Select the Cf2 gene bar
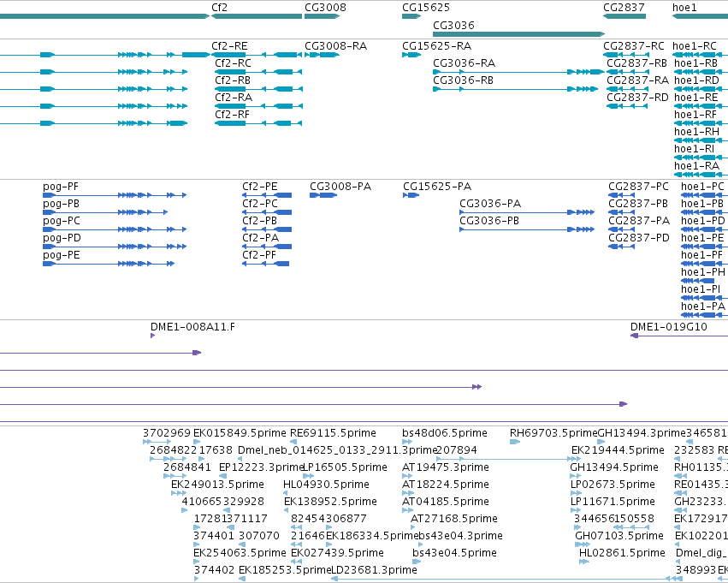728x583 pixels. tap(257, 16)
